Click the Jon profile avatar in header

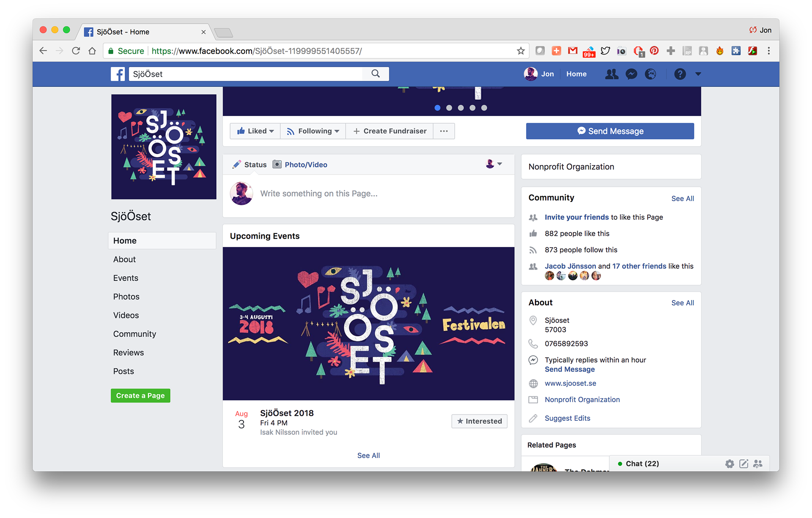(531, 74)
